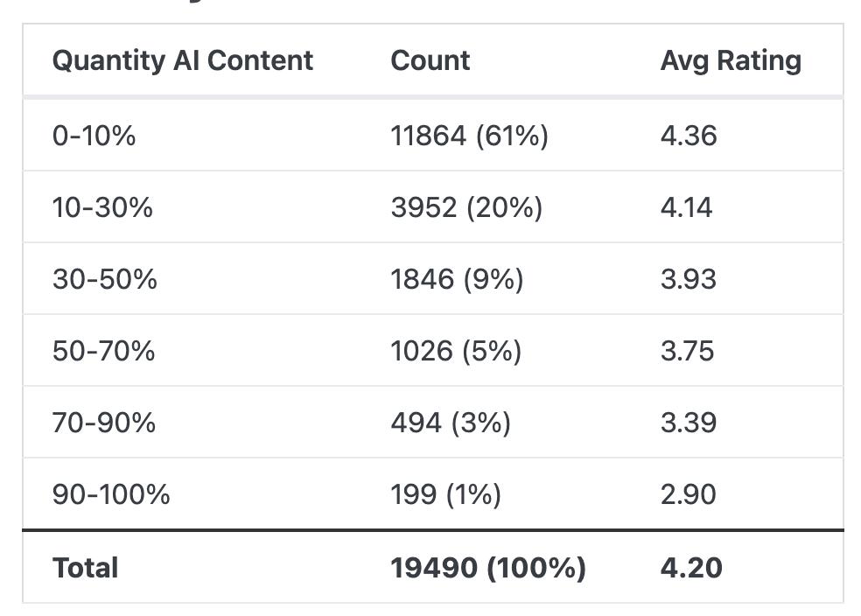Click the 19490 (100%) total count

click(487, 568)
